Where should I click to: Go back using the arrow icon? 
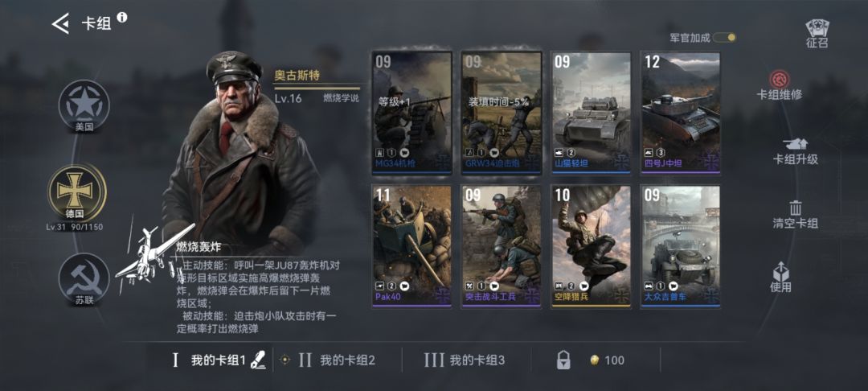(x=60, y=23)
